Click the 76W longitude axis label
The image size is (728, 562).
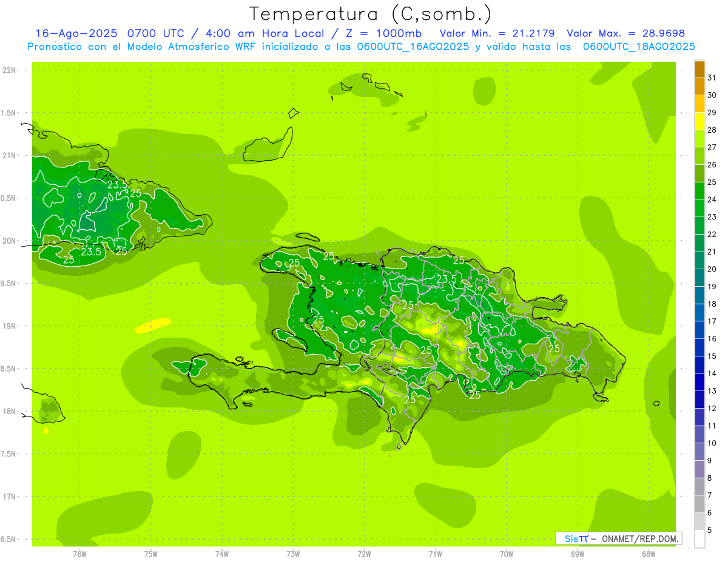coord(80,555)
